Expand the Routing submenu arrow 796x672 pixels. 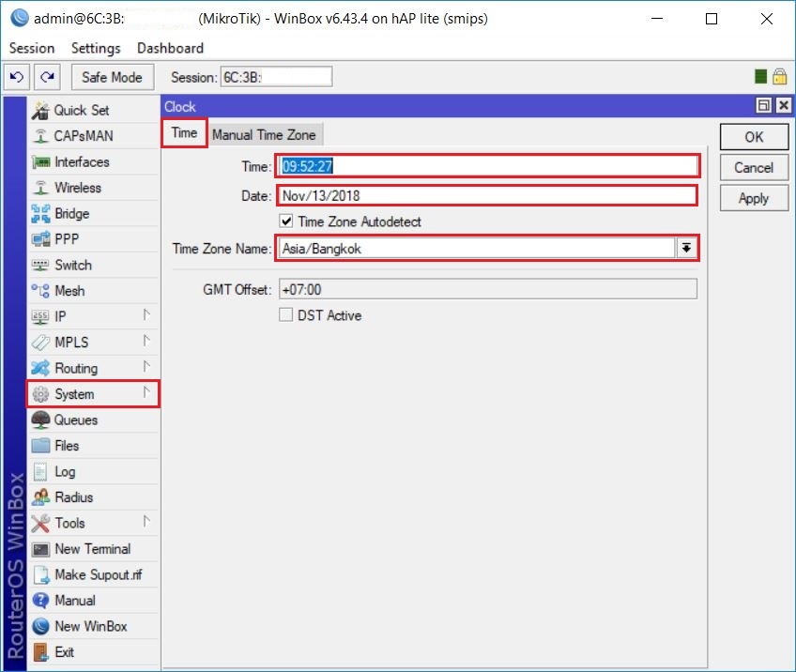click(x=146, y=366)
